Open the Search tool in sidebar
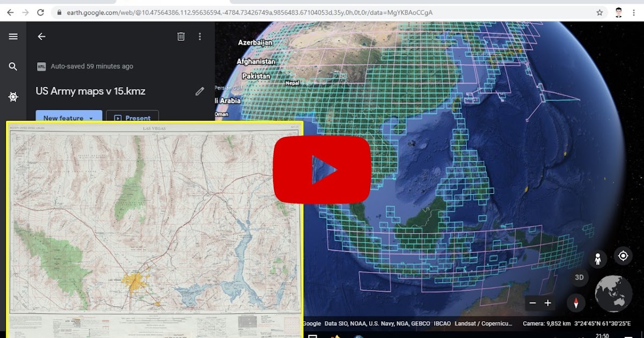The width and height of the screenshot is (644, 338). (x=13, y=67)
